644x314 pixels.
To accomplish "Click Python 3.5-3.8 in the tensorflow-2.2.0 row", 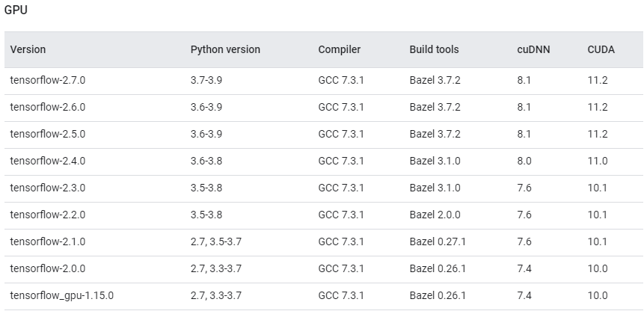I will click(x=206, y=215).
